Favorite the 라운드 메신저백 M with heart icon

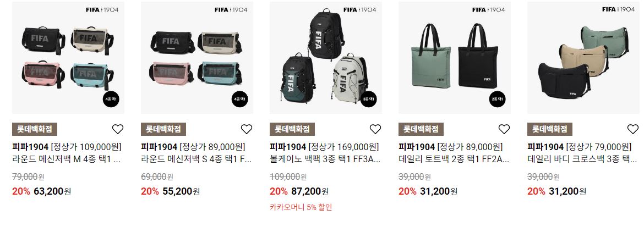coord(117,129)
